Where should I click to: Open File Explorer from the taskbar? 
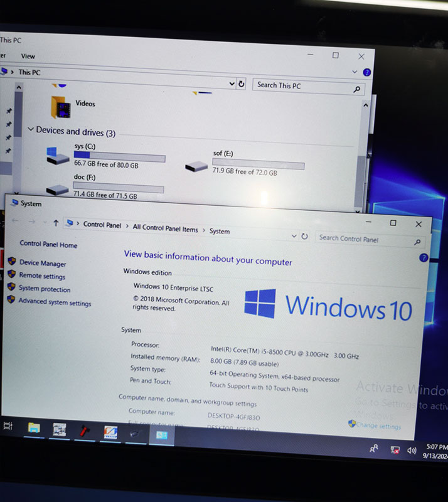(x=34, y=428)
